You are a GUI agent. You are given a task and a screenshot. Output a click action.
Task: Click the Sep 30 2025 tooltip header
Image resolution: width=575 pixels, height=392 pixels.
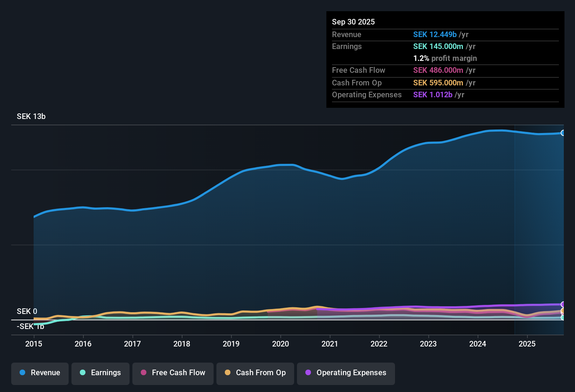(x=353, y=22)
